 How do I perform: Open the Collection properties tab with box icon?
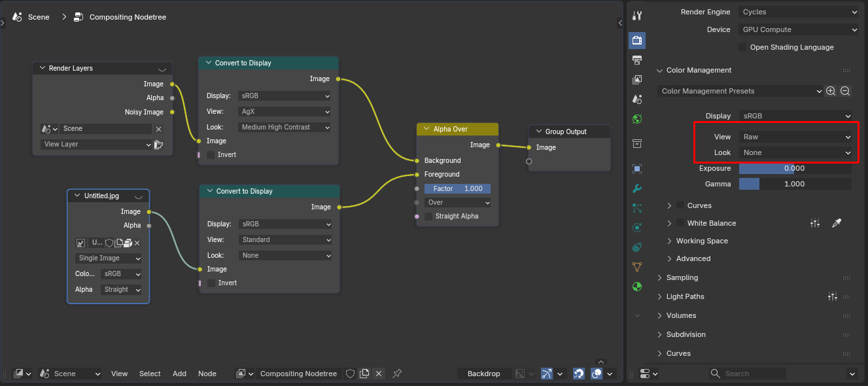click(637, 143)
